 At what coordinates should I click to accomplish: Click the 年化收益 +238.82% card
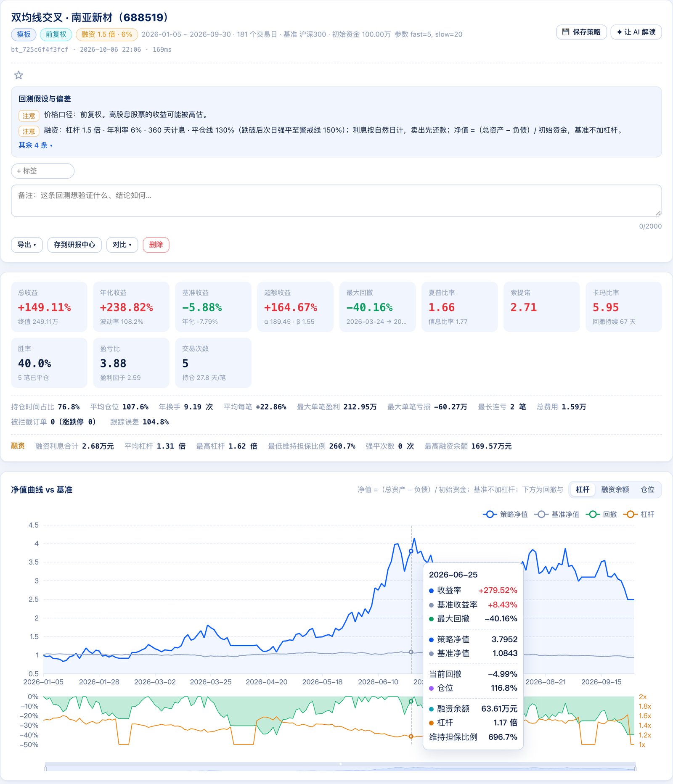[x=131, y=307]
